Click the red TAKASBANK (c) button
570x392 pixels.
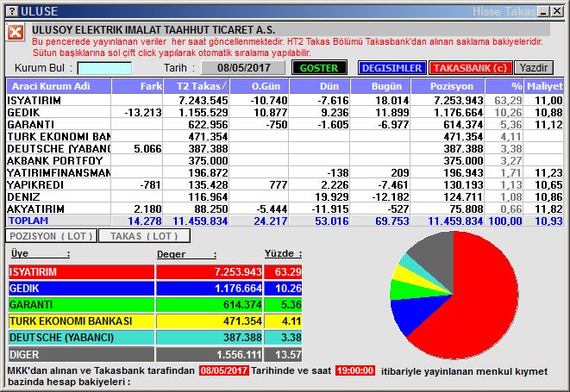pos(470,68)
